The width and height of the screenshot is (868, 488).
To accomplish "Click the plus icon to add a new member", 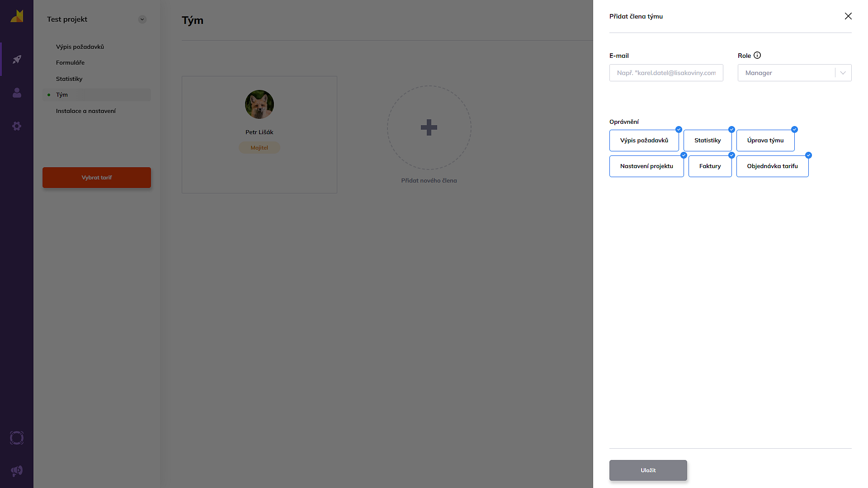I will point(429,127).
